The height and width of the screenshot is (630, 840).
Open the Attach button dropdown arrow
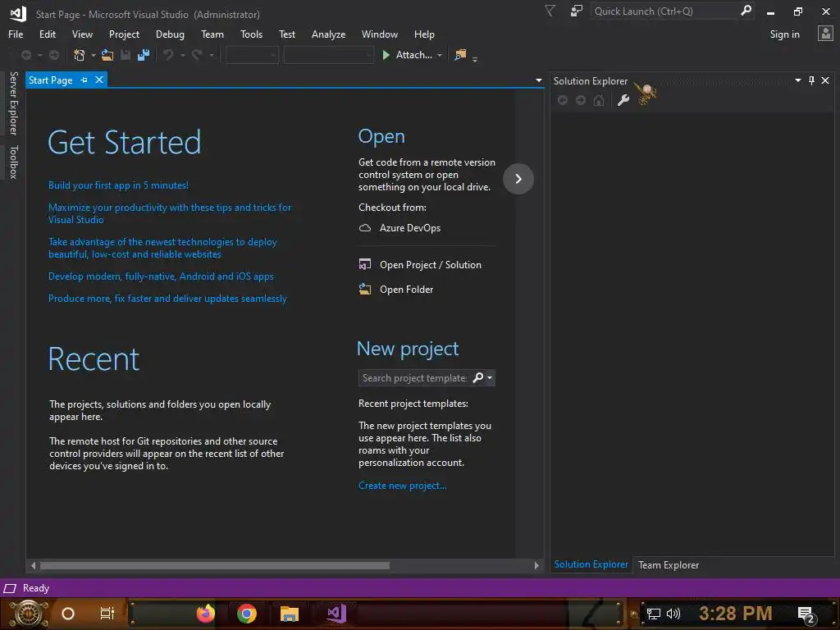pos(440,55)
